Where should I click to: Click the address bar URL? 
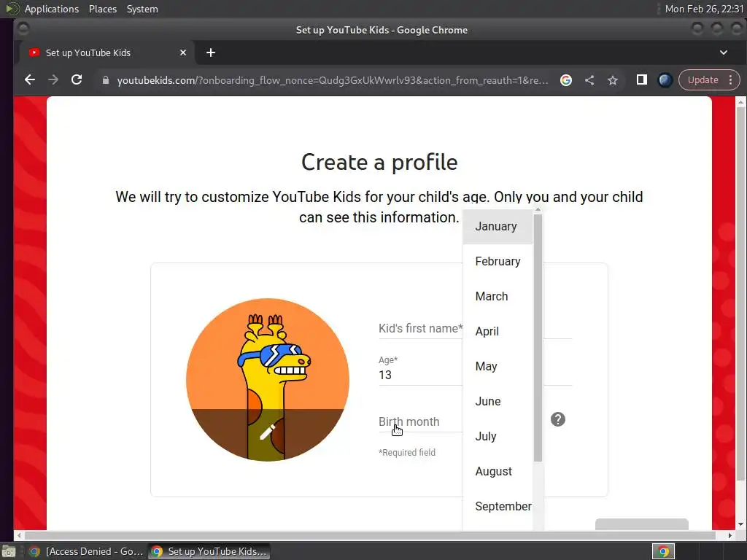tap(333, 80)
